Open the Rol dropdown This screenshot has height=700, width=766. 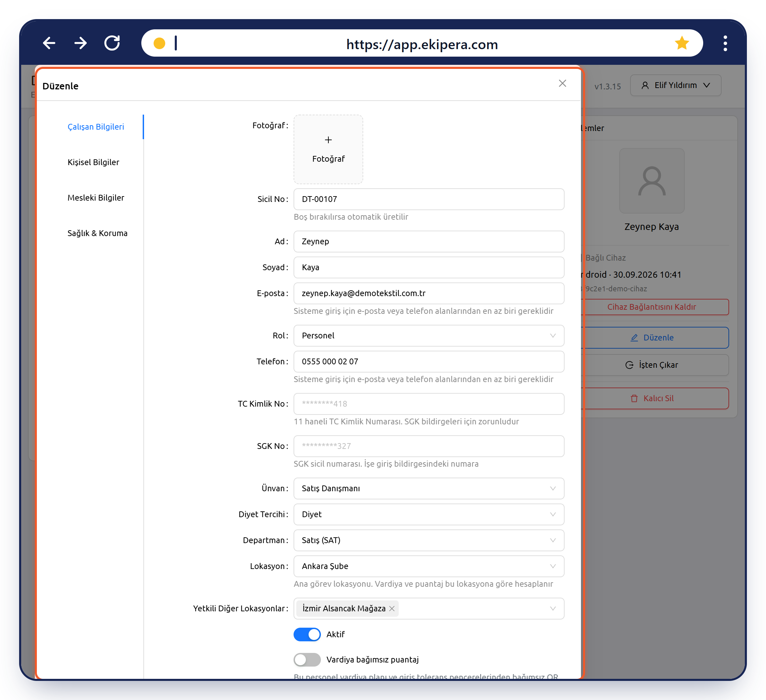point(429,336)
